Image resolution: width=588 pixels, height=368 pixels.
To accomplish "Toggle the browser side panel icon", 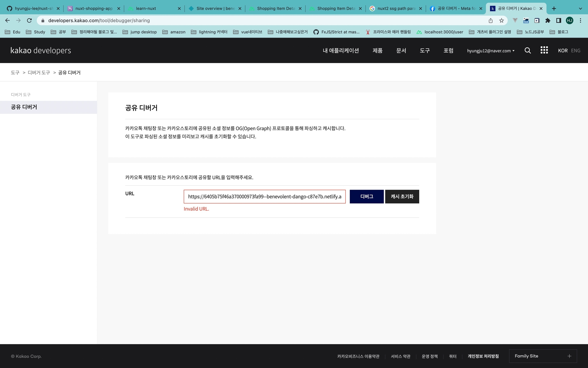I will [x=559, y=20].
